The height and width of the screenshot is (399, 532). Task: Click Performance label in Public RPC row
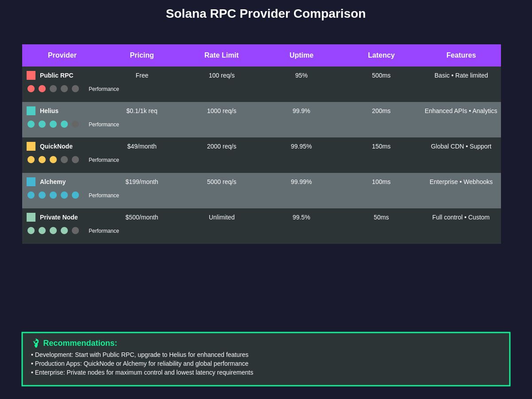click(104, 89)
